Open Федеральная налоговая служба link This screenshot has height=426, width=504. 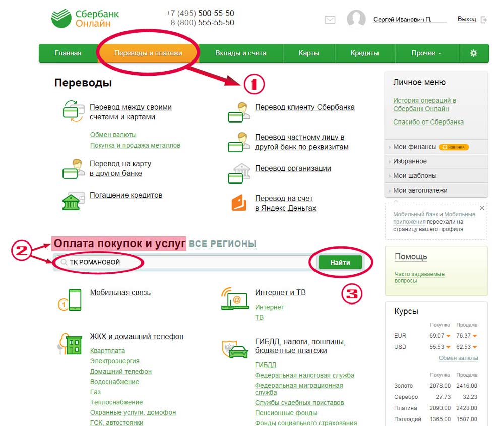(x=305, y=375)
